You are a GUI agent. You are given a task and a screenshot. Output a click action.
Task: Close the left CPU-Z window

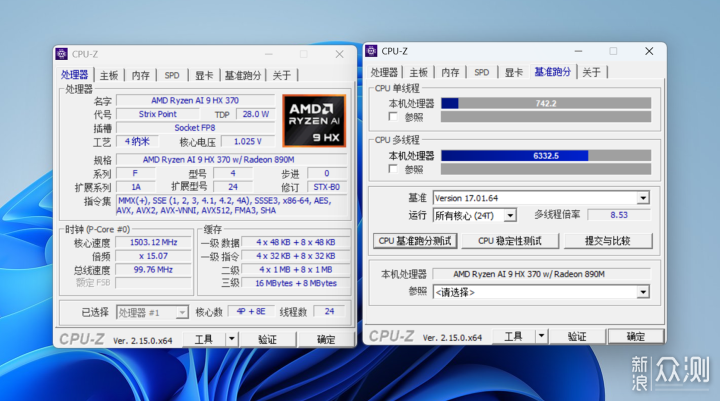point(339,54)
